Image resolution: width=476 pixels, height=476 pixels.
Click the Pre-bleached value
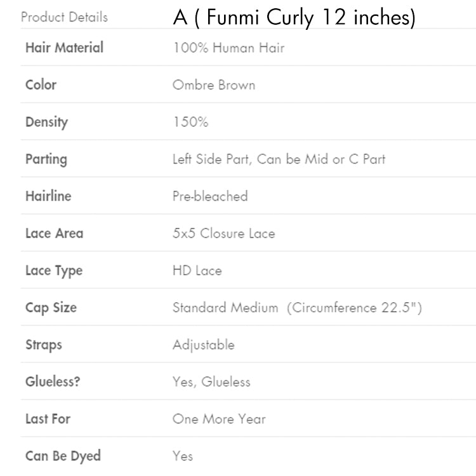(x=210, y=196)
